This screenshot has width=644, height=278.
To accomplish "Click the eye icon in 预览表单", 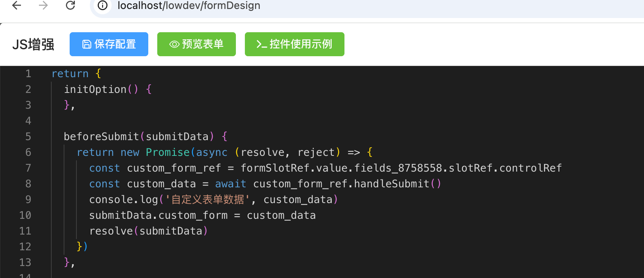I will click(x=174, y=44).
